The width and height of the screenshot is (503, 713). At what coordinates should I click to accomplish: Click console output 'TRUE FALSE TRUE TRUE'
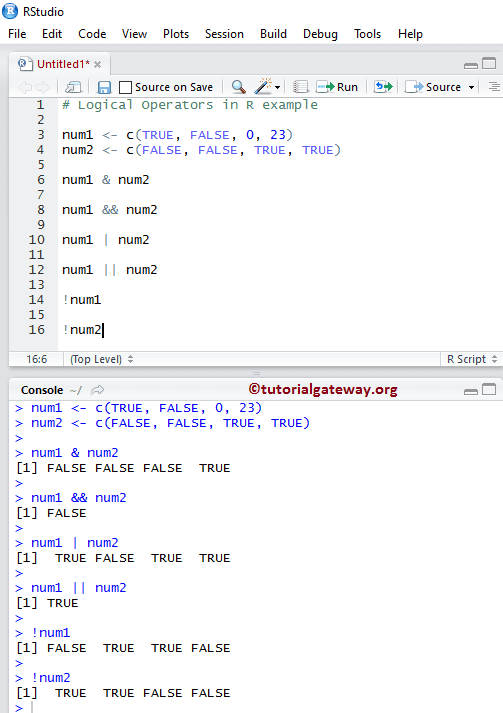point(143,558)
